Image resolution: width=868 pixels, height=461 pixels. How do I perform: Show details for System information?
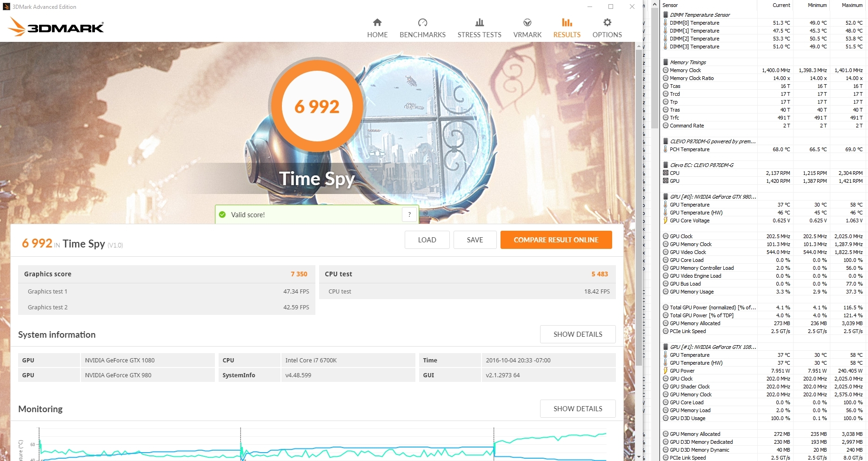[578, 334]
